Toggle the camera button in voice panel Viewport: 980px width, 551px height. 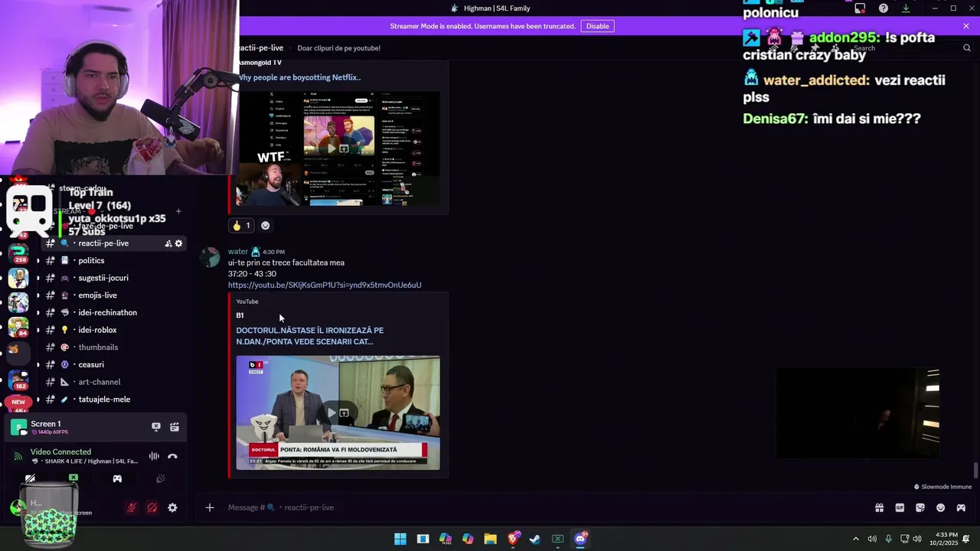pyautogui.click(x=30, y=478)
